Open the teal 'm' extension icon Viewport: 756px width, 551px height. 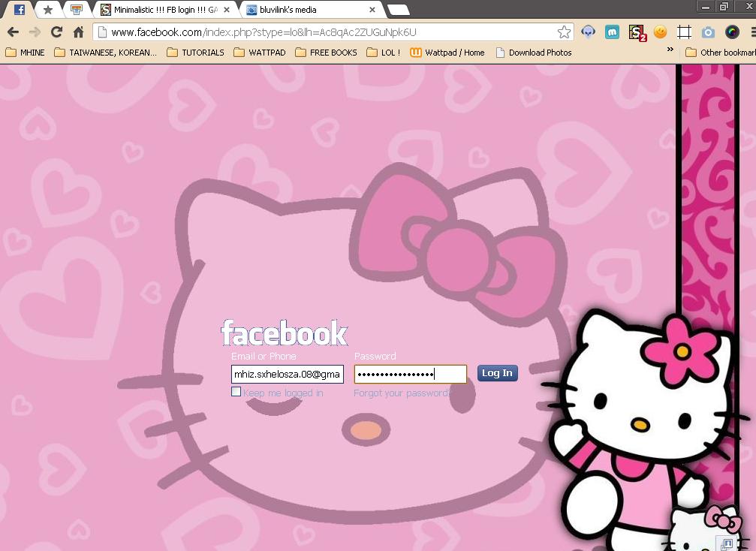612,32
